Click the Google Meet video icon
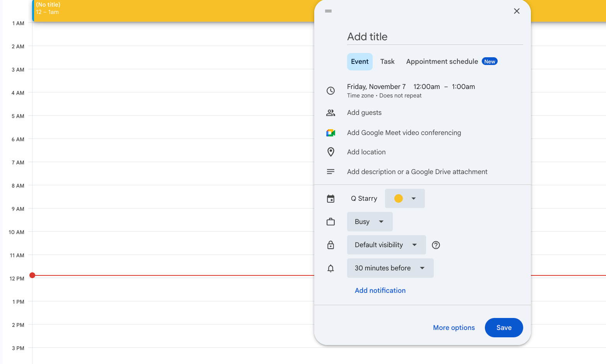Image resolution: width=606 pixels, height=364 pixels. [x=330, y=133]
